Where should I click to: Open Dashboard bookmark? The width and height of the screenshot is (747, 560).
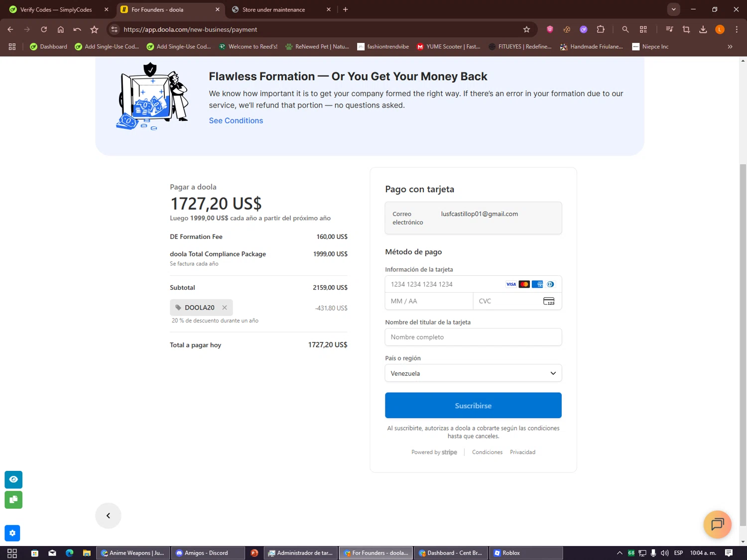click(x=48, y=47)
